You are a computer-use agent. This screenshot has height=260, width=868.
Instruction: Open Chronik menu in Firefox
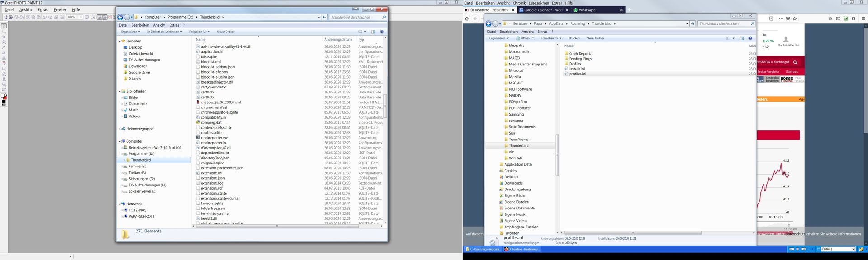519,3
